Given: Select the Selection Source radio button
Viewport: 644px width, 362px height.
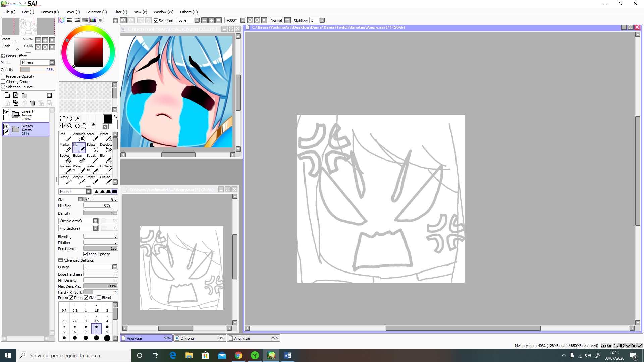Looking at the screenshot, I should (3, 87).
